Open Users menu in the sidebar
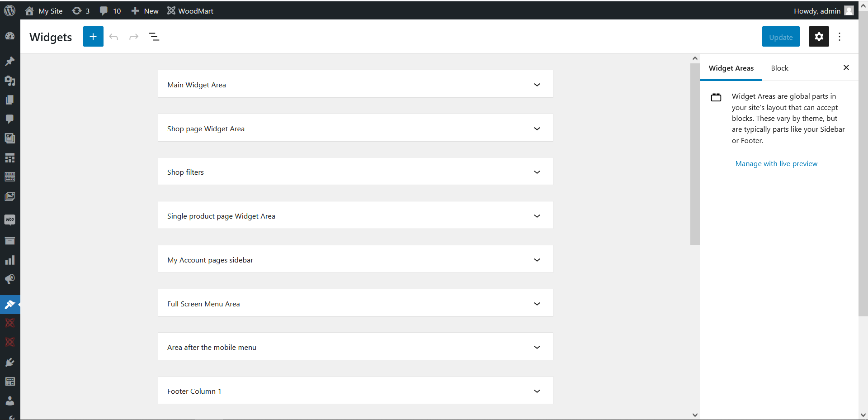Image resolution: width=868 pixels, height=420 pixels. [x=10, y=401]
